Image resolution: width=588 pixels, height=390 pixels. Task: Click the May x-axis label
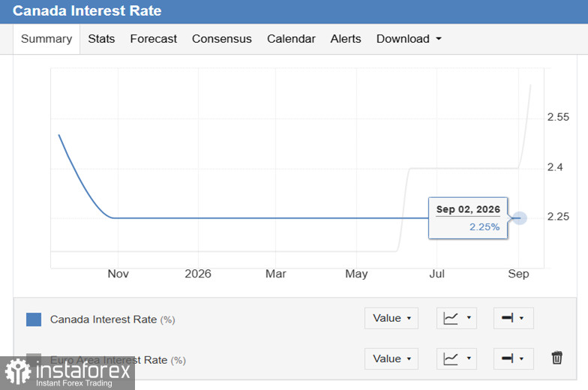pyautogui.click(x=356, y=274)
